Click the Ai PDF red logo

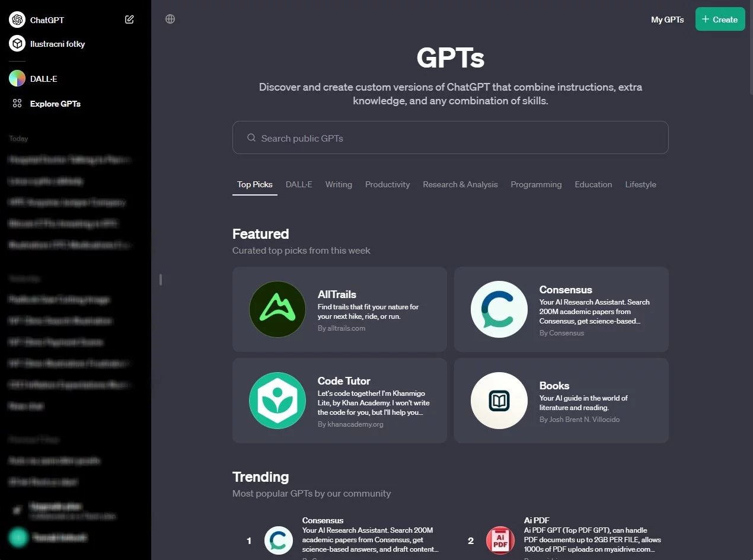(x=500, y=540)
